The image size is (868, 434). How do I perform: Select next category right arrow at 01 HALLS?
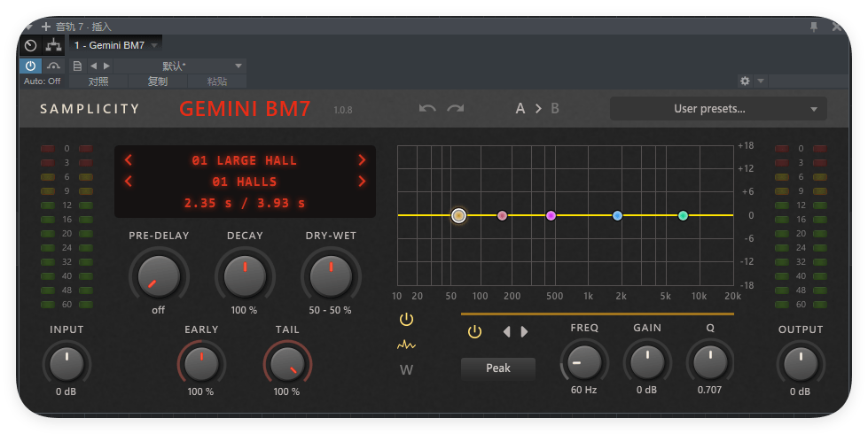(362, 182)
